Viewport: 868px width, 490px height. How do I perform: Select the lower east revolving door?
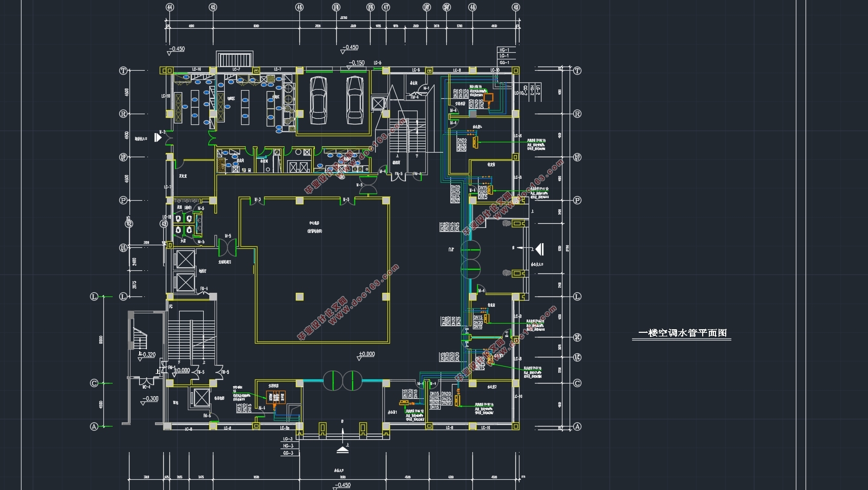pos(470,268)
